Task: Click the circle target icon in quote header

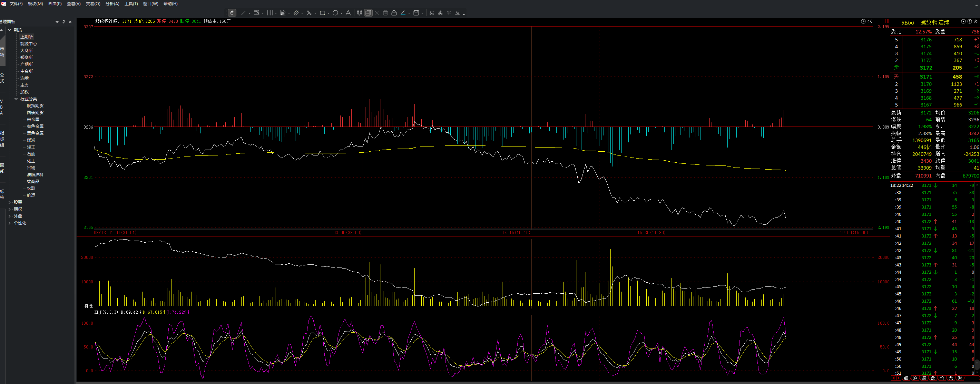Action: click(x=963, y=22)
